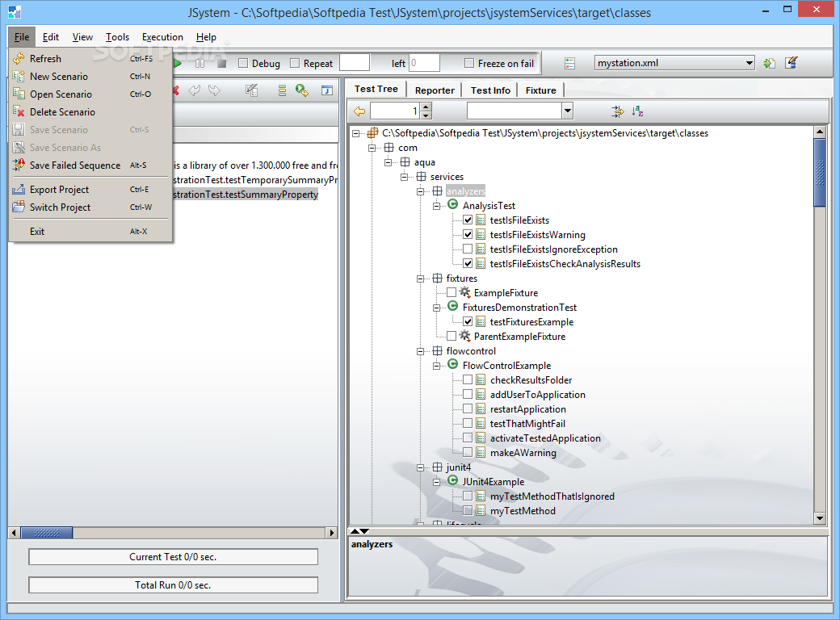
Task: Click the undo arrow in scenario toolbar
Action: click(x=195, y=90)
